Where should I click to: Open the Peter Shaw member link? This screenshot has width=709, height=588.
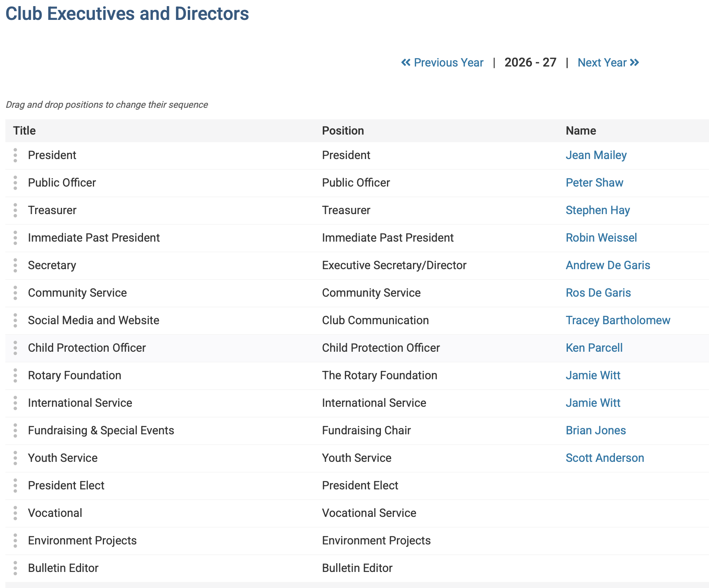594,183
